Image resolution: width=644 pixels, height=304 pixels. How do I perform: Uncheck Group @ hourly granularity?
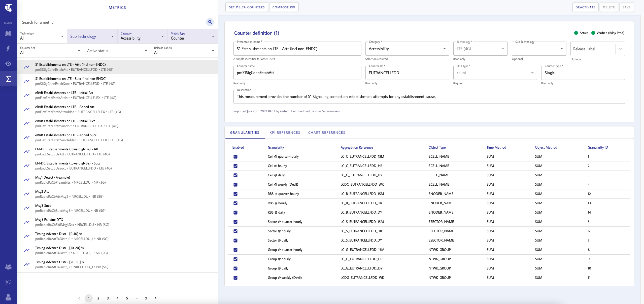235,259
